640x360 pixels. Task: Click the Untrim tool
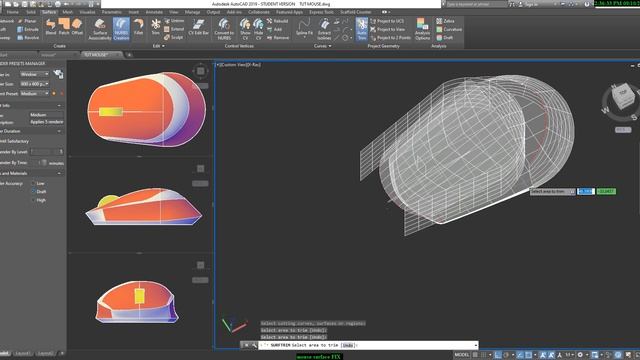coord(174,21)
